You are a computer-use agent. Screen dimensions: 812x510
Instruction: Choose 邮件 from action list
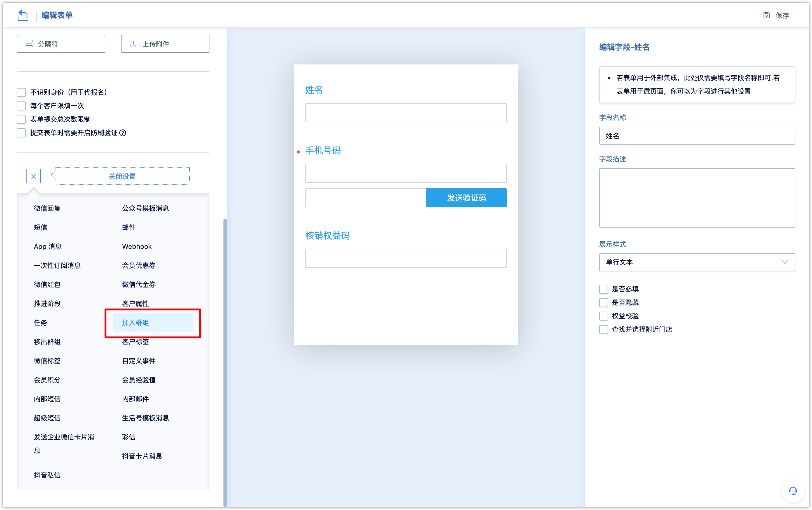(x=129, y=227)
